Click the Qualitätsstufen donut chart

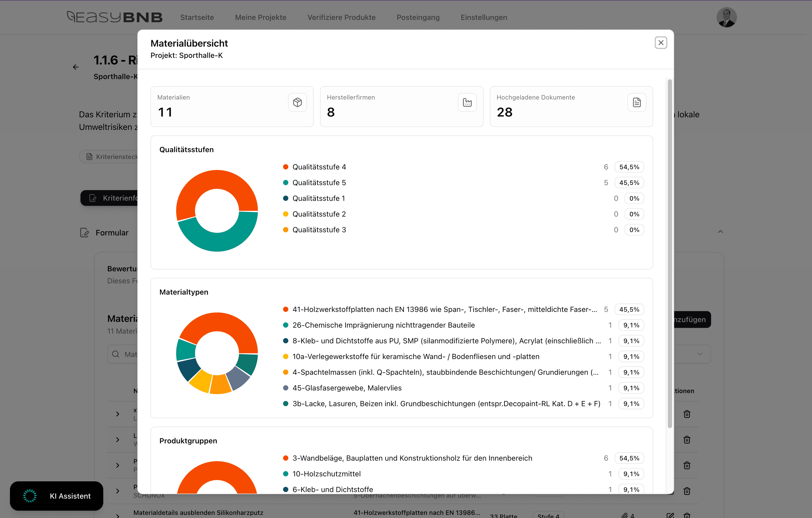point(217,211)
